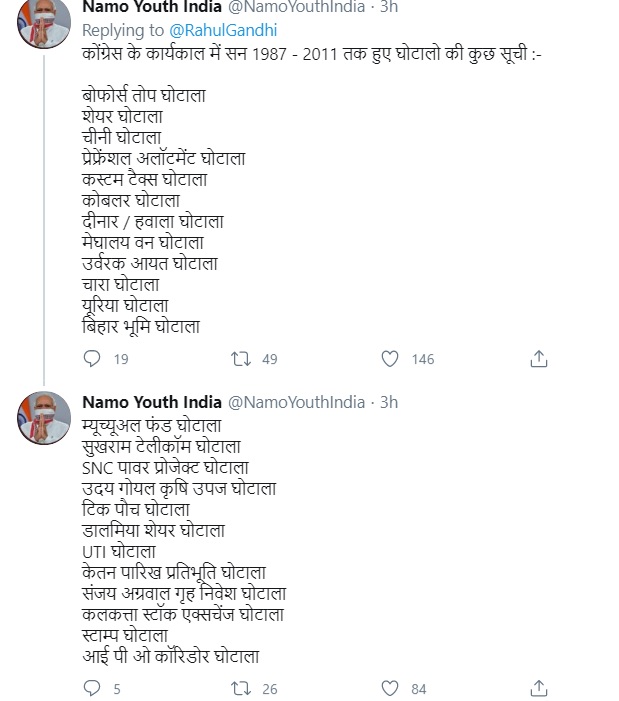Open the second tweet's profile avatar

point(44,418)
